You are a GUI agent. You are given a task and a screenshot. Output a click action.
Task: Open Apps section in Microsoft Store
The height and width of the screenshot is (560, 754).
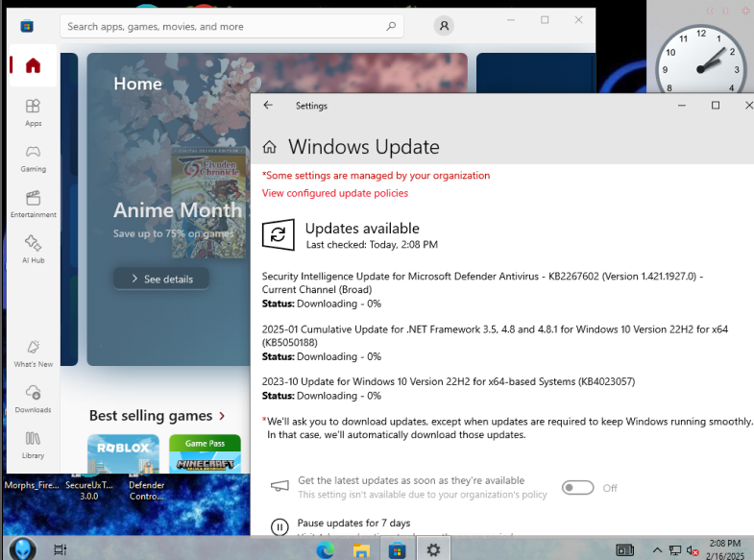pos(33,112)
